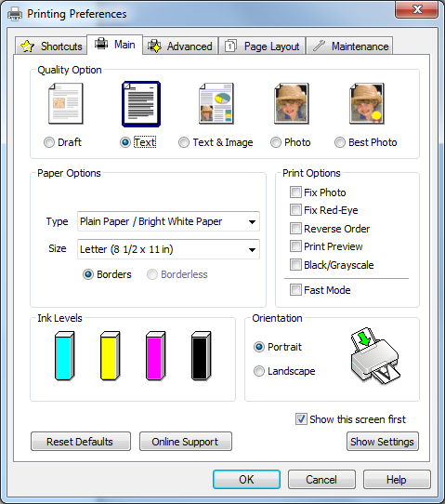This screenshot has width=445, height=504.
Task: Go to the Page Layout tab
Action: [x=262, y=46]
